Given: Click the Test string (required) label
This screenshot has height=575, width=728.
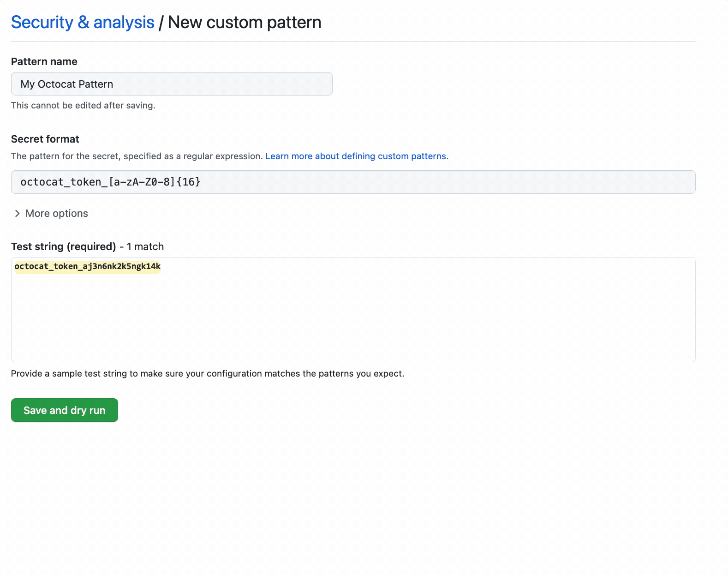Looking at the screenshot, I should (x=64, y=246).
